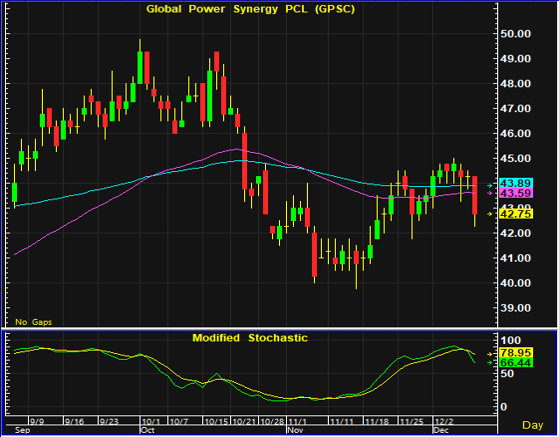Click the Global Power Synergy PCL title
Viewport: 559px width, 437px height.
tap(251, 9)
